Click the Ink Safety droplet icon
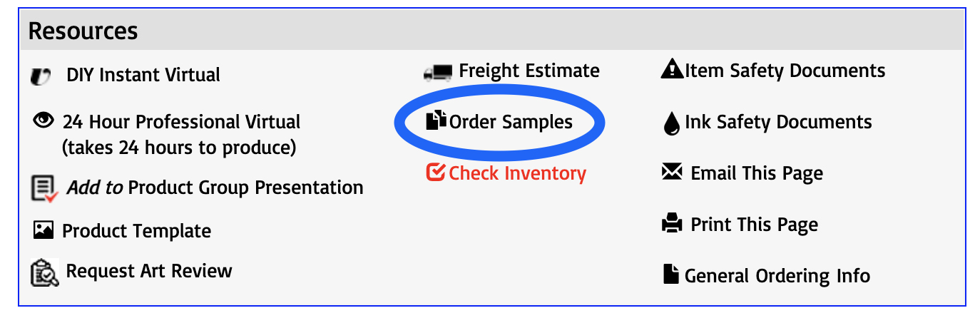Screen dimensions: 980x318 671,124
